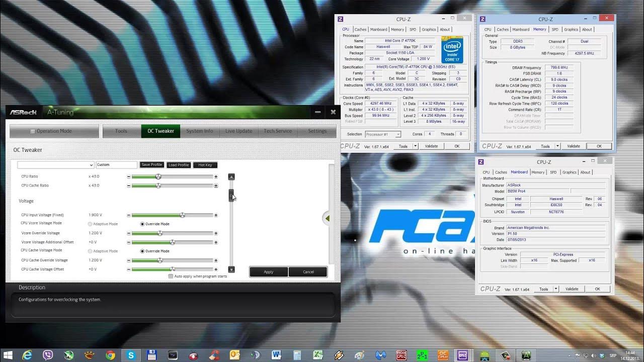Open Skype from the taskbar
The image size is (644, 362).
point(131,355)
